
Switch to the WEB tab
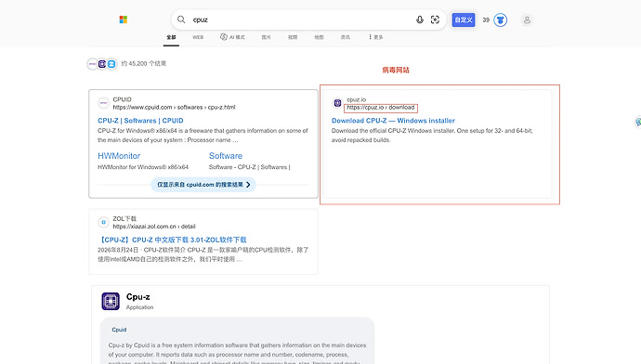point(198,37)
